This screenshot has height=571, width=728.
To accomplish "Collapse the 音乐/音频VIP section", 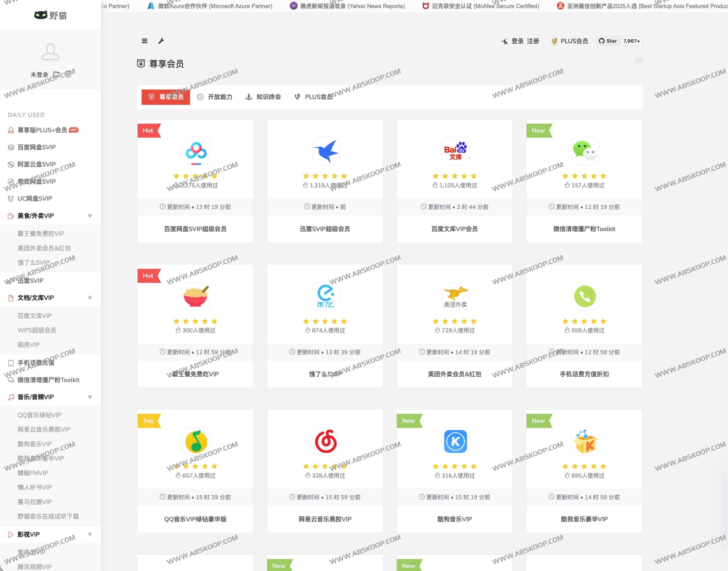I will (x=90, y=397).
